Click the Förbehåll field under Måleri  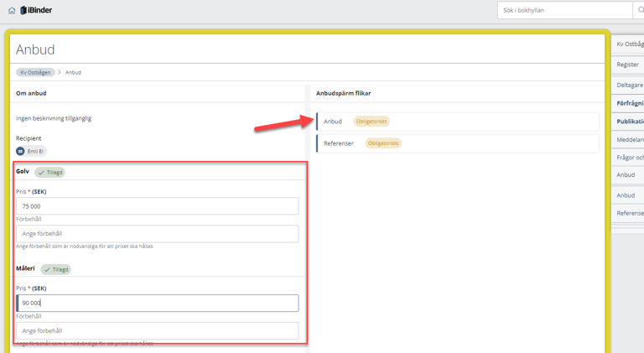(x=158, y=331)
